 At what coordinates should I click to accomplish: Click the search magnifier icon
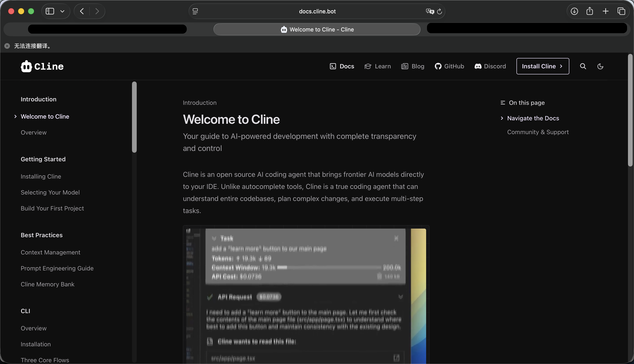(583, 66)
